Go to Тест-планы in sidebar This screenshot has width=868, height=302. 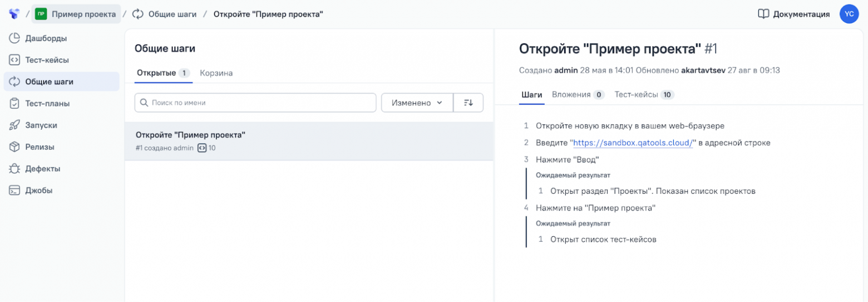click(x=47, y=104)
